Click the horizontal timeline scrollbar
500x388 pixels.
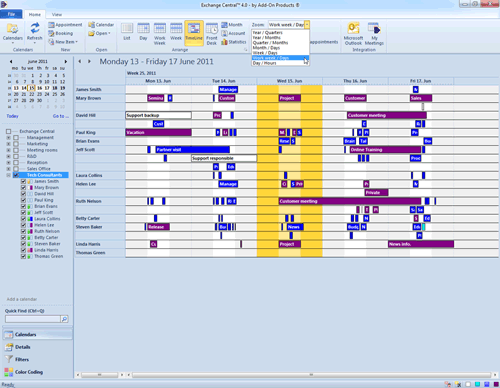(x=312, y=375)
